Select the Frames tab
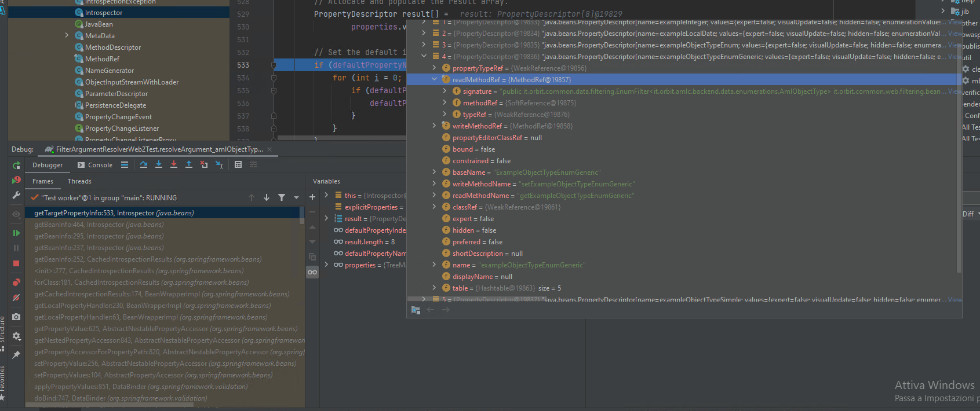980x411 pixels. [43, 181]
